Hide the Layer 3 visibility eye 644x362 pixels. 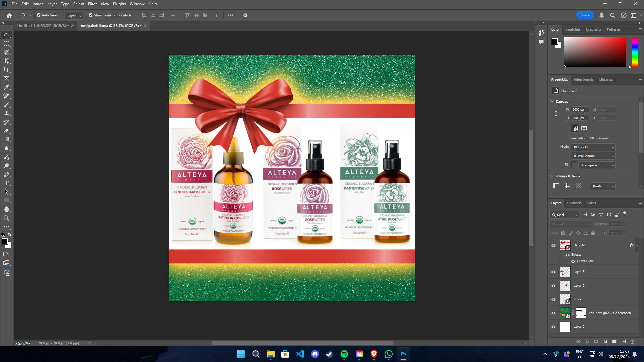pyautogui.click(x=553, y=272)
